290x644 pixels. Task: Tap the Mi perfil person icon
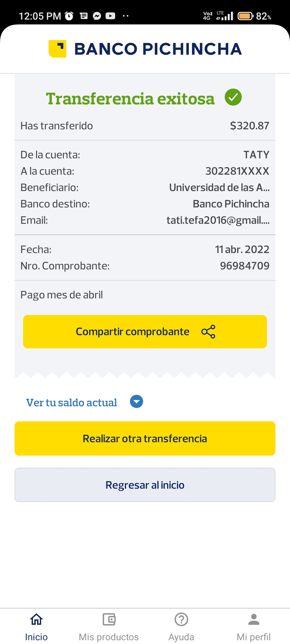pos(254,620)
